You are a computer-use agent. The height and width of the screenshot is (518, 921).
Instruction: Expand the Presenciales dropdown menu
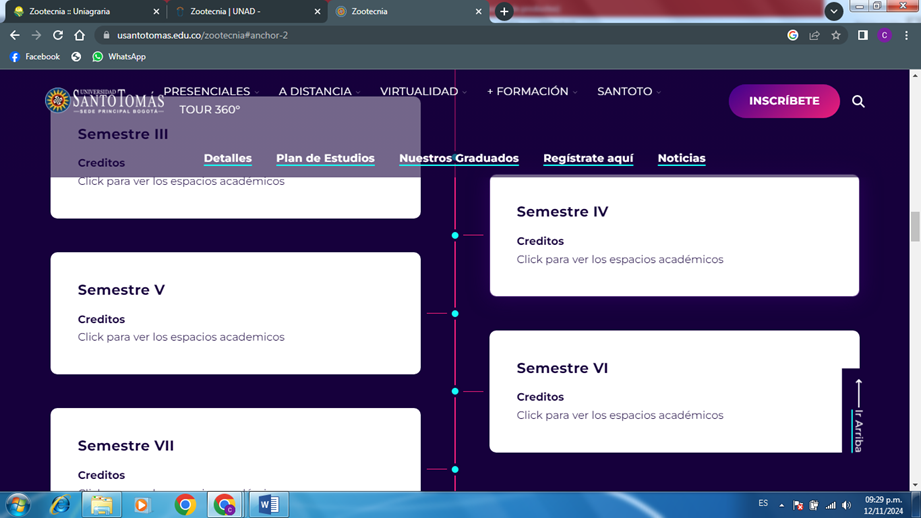210,91
